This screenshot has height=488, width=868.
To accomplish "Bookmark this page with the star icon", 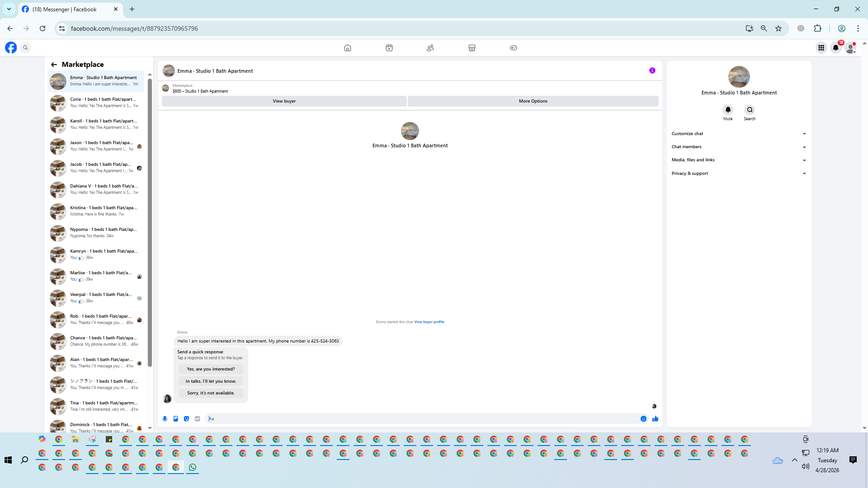I will click(x=778, y=28).
